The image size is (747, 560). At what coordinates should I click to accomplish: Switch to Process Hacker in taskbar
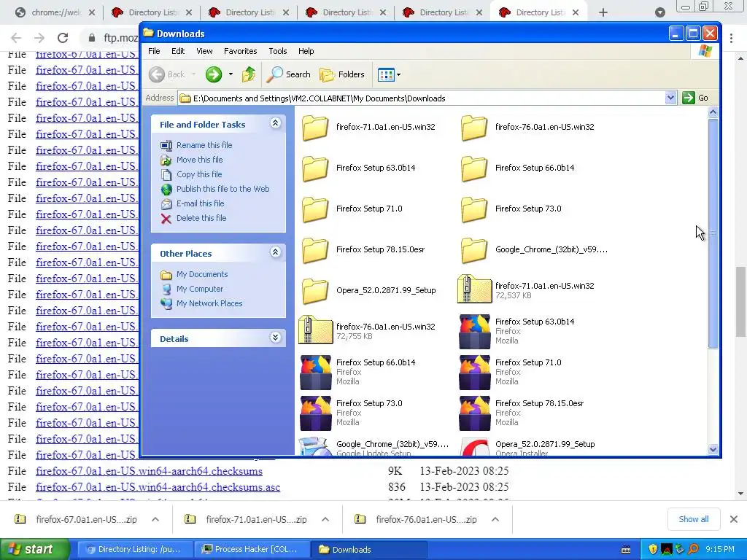pyautogui.click(x=251, y=549)
